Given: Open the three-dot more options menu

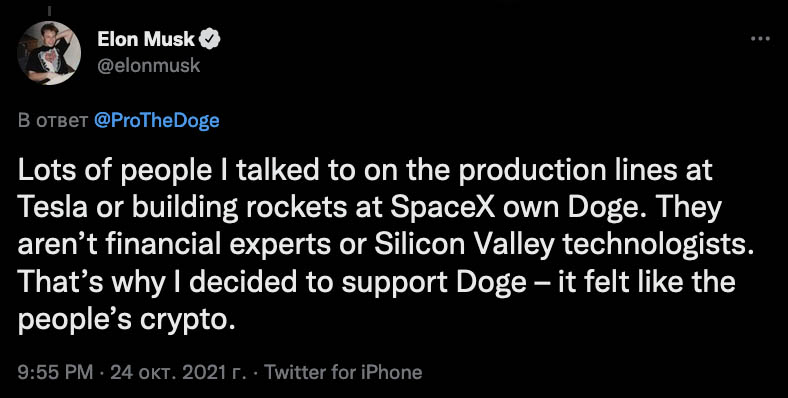Looking at the screenshot, I should point(760,39).
